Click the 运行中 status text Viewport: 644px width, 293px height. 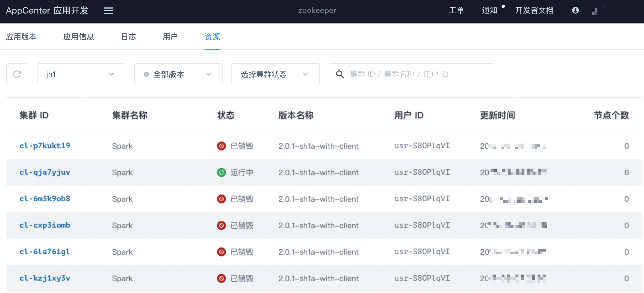pos(242,172)
